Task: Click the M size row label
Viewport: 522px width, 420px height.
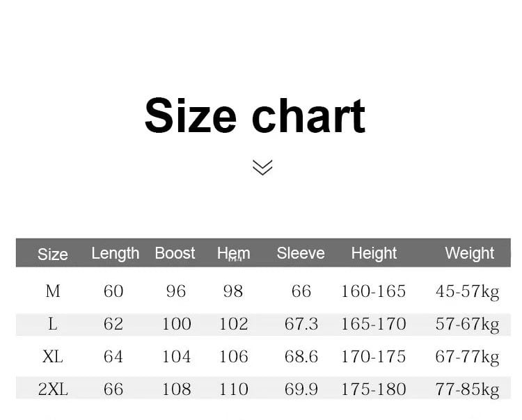Action: pos(53,291)
